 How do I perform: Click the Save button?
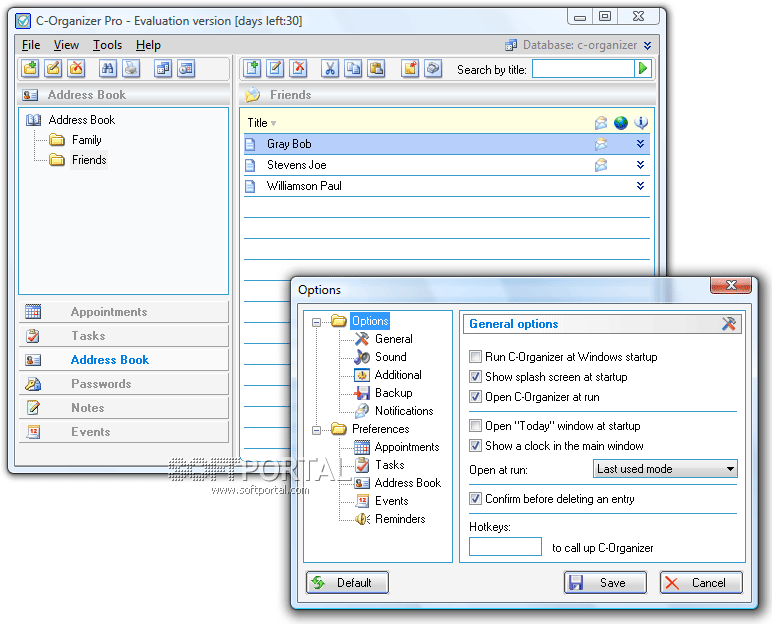coord(605,583)
